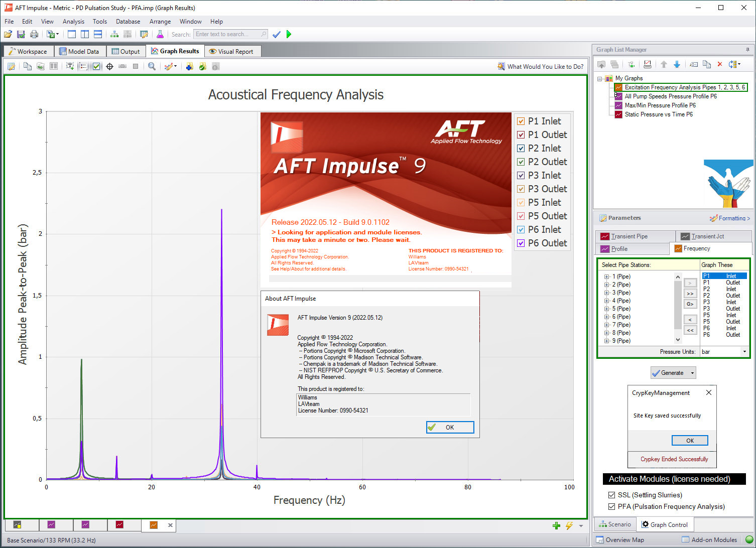
Task: Open the Arrange menu
Action: (x=160, y=22)
